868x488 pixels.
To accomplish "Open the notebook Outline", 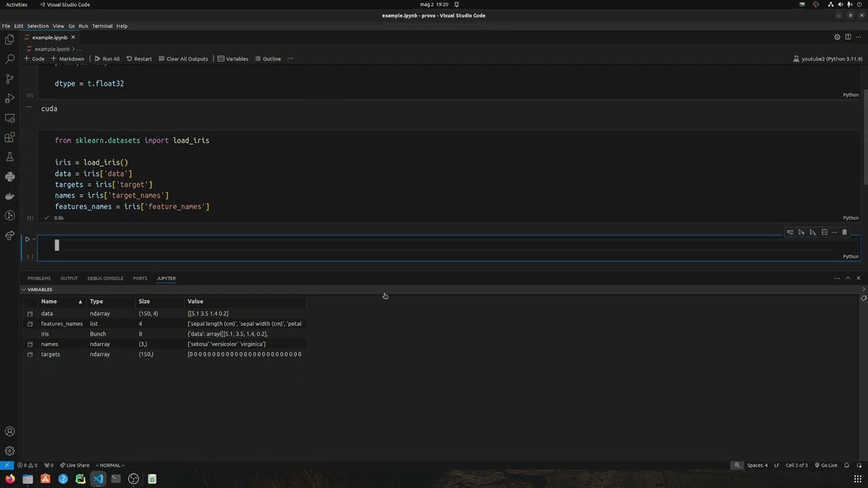I will pyautogui.click(x=268, y=59).
